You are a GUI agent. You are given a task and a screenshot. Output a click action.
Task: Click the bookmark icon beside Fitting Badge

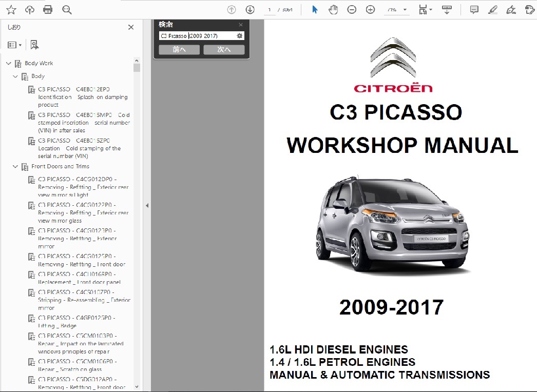[31, 319]
